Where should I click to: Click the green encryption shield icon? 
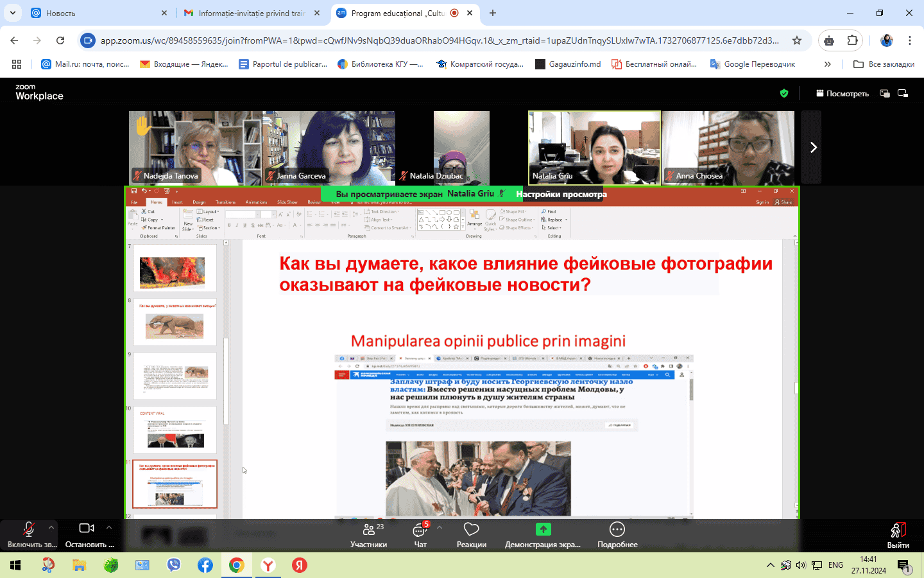point(783,94)
